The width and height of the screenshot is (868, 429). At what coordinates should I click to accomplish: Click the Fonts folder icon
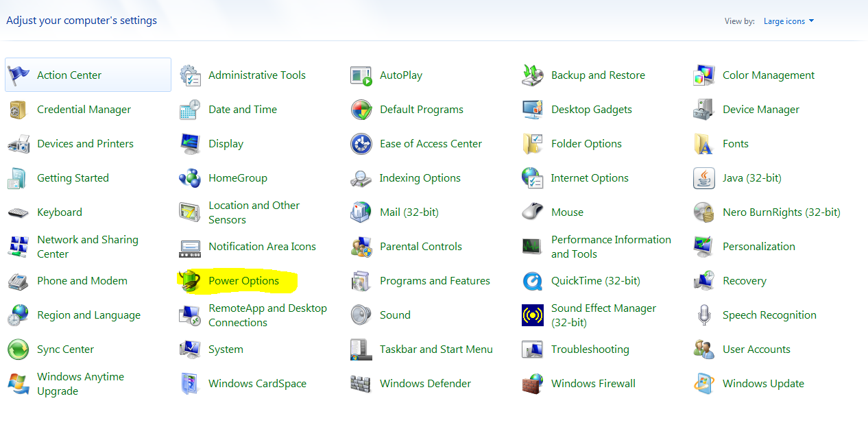[x=704, y=143]
